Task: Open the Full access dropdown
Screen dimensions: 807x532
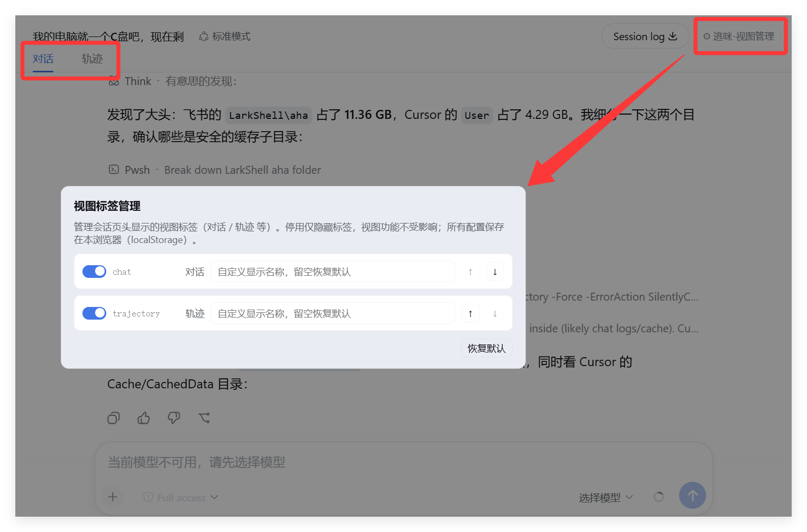Action: pos(181,497)
